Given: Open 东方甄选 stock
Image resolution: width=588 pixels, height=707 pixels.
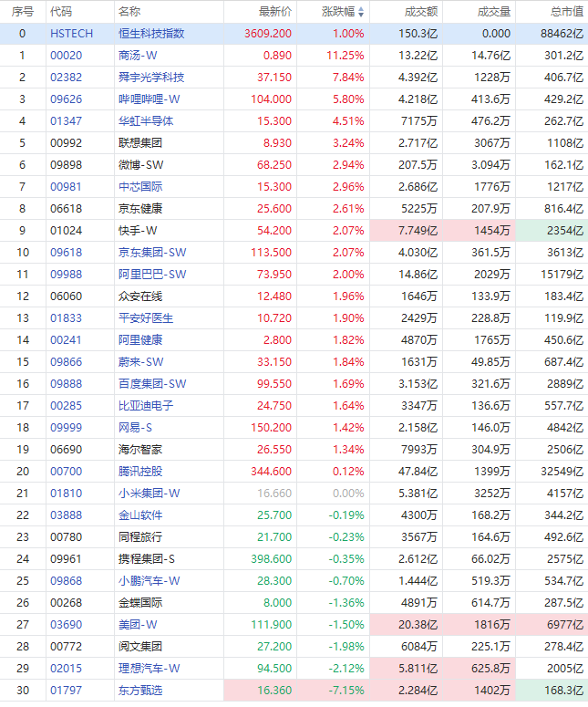Looking at the screenshot, I should [140, 691].
